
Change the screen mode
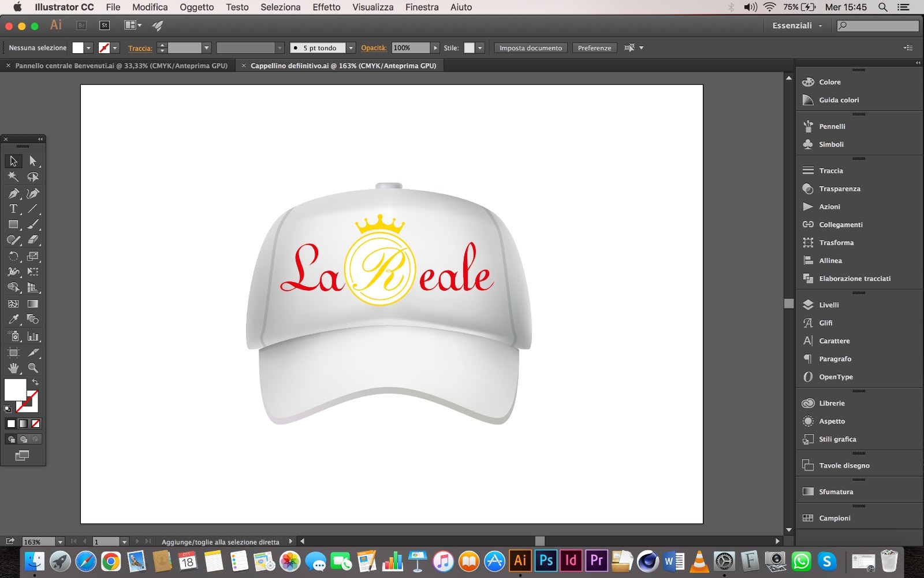click(22, 455)
